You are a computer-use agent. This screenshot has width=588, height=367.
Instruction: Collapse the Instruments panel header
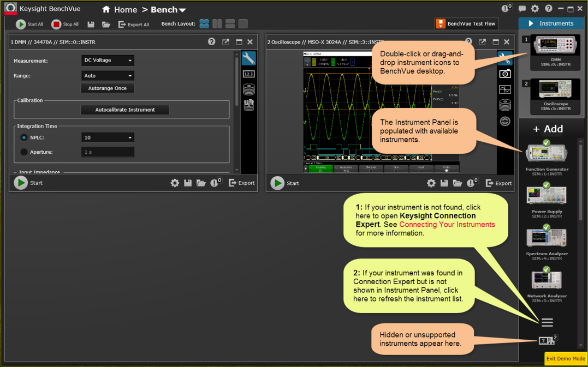point(551,23)
